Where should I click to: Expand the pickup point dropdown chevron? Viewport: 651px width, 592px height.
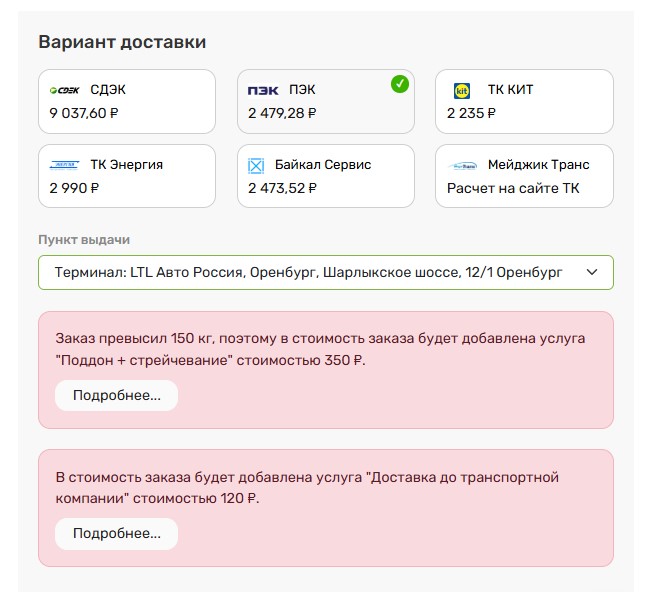592,272
